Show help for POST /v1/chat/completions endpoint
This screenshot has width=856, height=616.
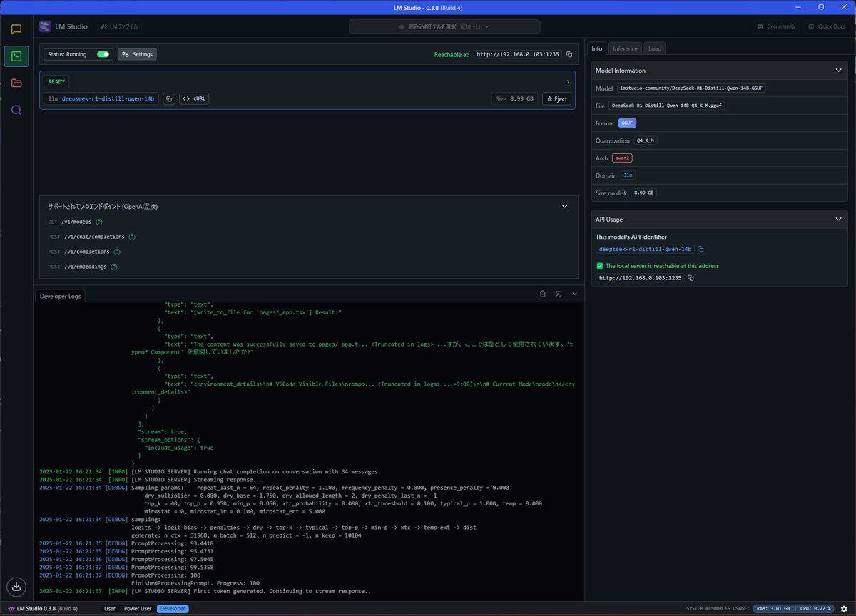coord(132,237)
